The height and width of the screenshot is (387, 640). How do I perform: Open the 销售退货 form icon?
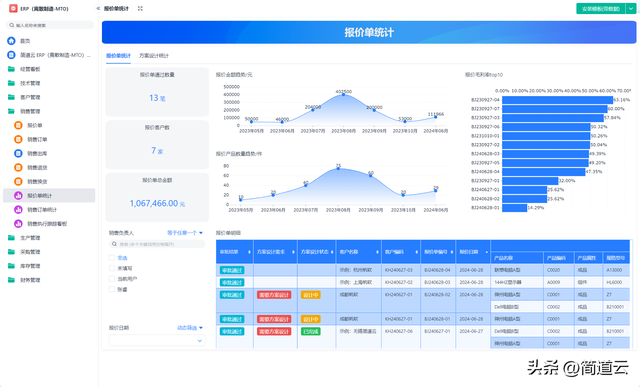click(x=18, y=167)
